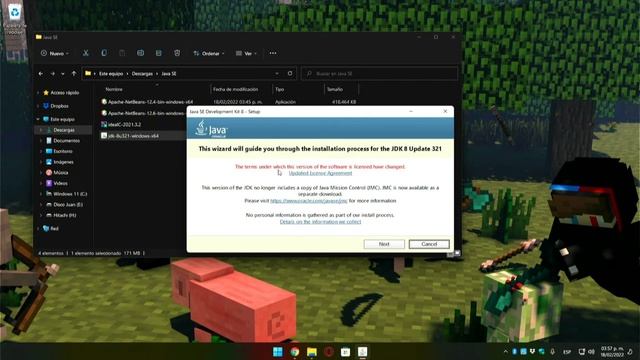Open the ESP language indicator in tray

(x=567, y=352)
